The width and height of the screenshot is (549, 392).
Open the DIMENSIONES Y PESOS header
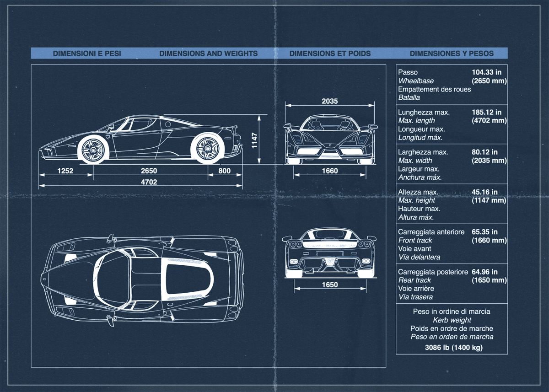click(x=451, y=53)
